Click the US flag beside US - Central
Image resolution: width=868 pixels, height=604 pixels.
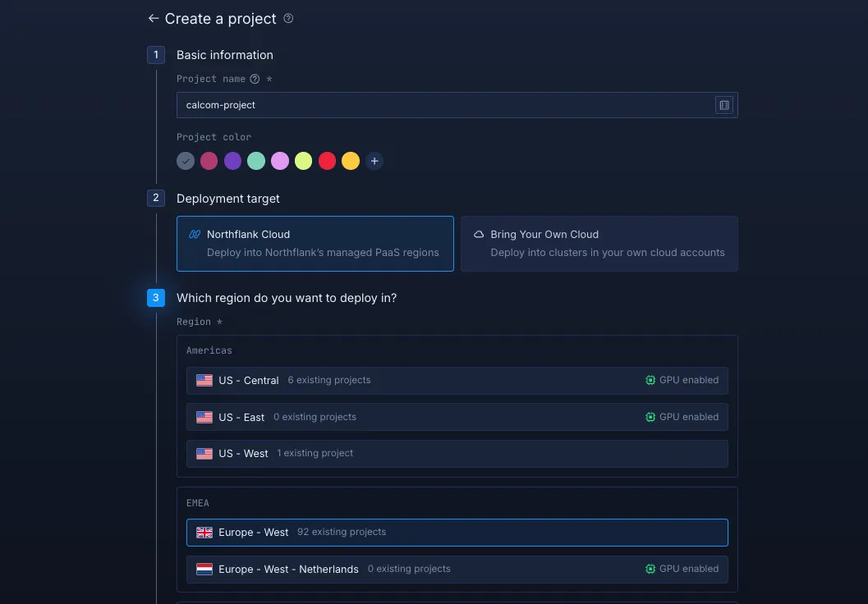[x=204, y=381]
